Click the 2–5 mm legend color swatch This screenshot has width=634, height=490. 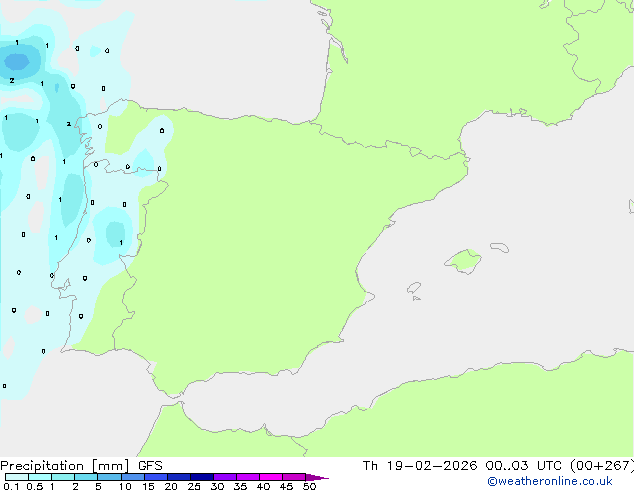[86, 477]
